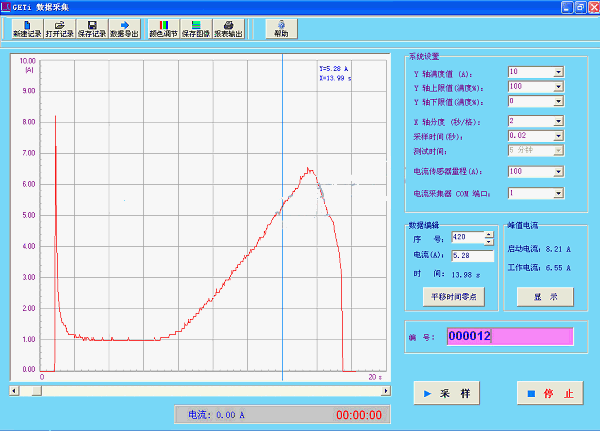
Task: Save the chart via 保存图像 icon
Action: [x=196, y=29]
